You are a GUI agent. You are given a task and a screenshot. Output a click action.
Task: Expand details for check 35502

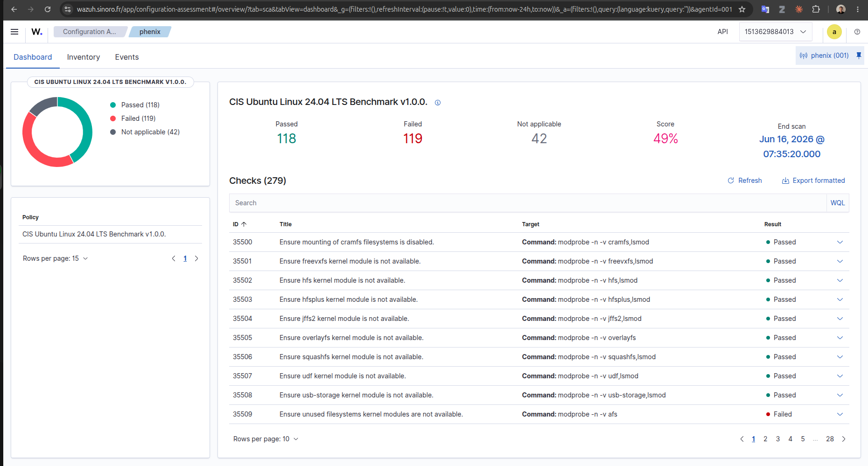click(840, 280)
